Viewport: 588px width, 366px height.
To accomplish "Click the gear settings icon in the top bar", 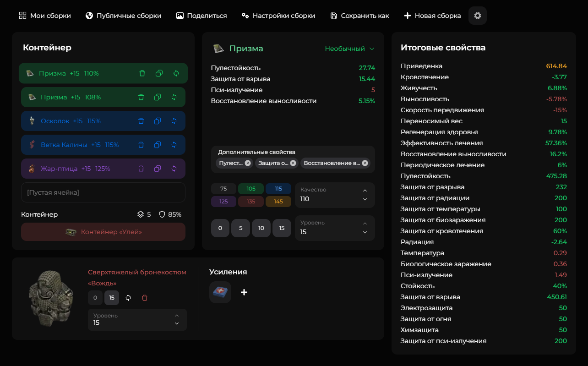I will pyautogui.click(x=478, y=16).
